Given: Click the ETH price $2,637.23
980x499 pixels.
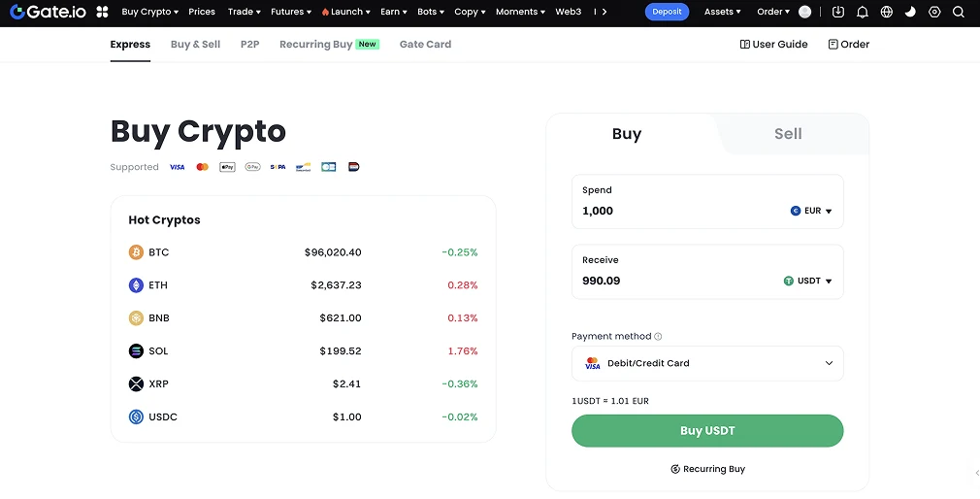Looking at the screenshot, I should point(337,285).
